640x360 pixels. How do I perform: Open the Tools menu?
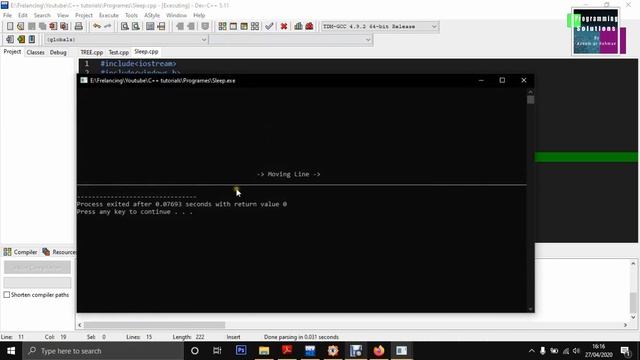point(131,15)
